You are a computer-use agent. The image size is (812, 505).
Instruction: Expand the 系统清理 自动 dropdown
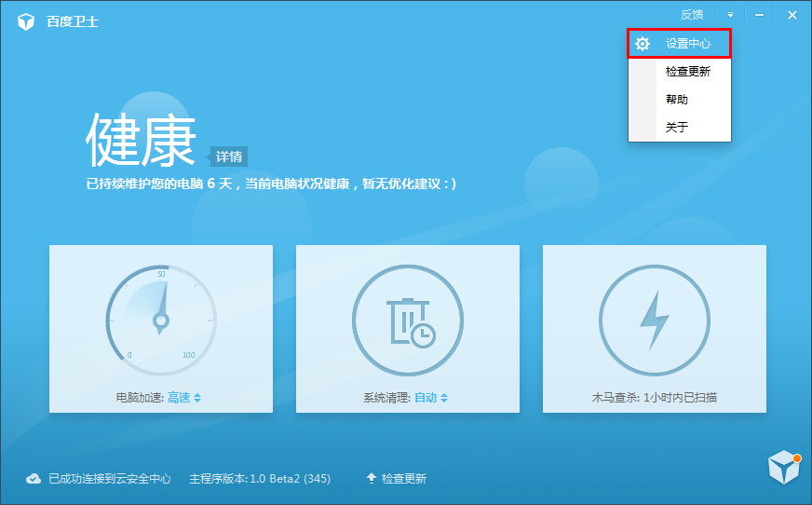(431, 398)
